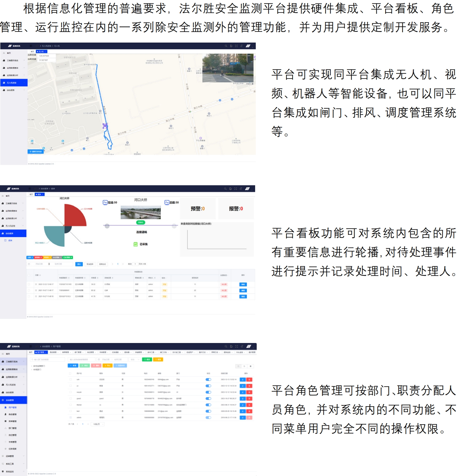This screenshot has width=469, height=476.
Task: Click the font size icon in the user management header
Action: point(242,346)
